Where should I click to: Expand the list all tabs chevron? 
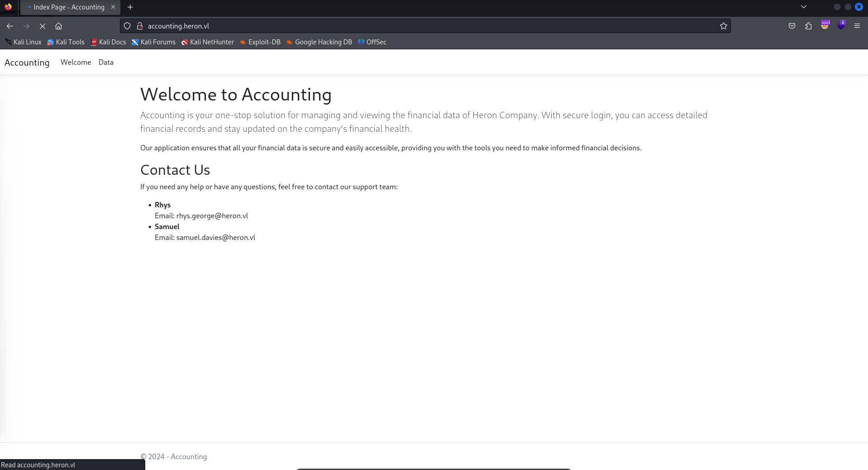[x=803, y=7]
